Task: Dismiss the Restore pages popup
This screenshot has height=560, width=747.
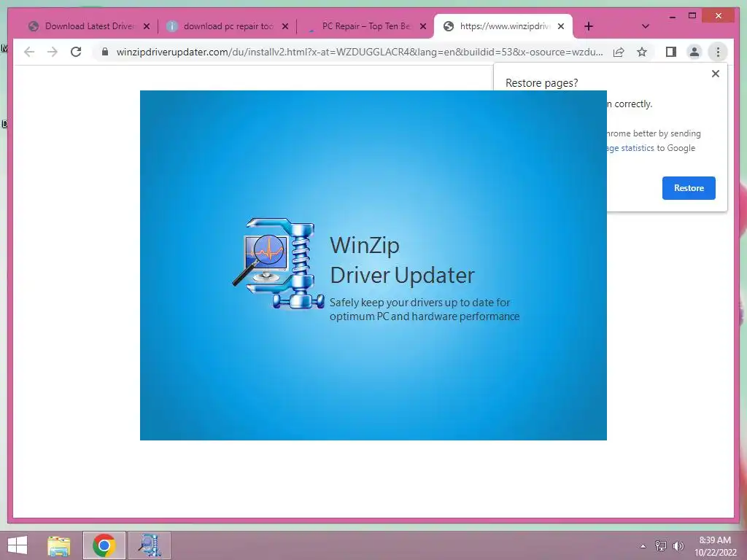Action: 715,74
